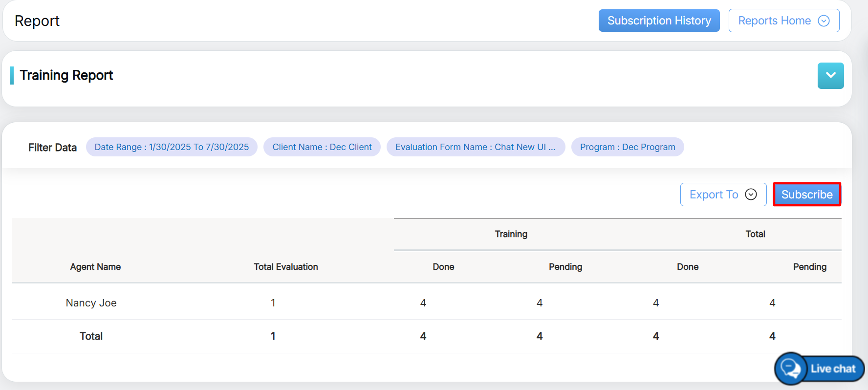Click the Evaluation Form Name filter chip
This screenshot has width=868, height=390.
tap(475, 147)
